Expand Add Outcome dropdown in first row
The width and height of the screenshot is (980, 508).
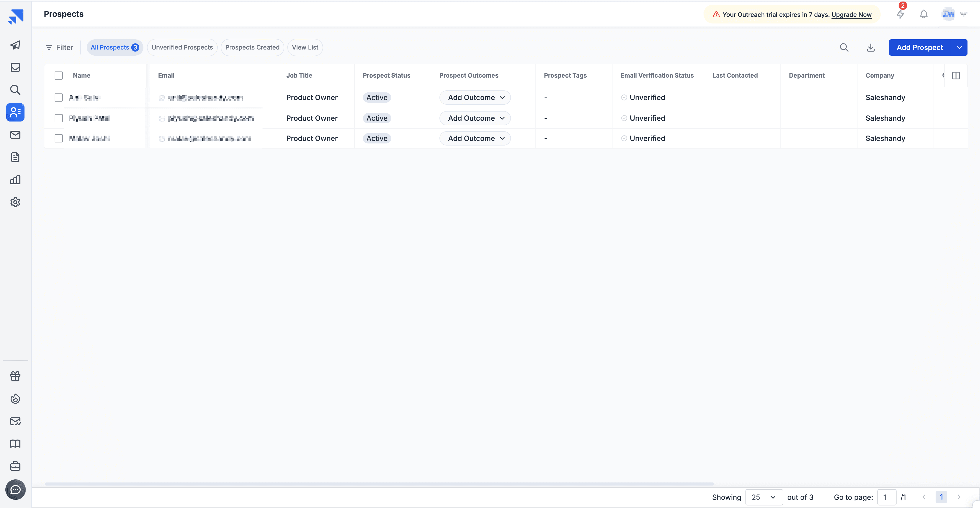tap(475, 98)
